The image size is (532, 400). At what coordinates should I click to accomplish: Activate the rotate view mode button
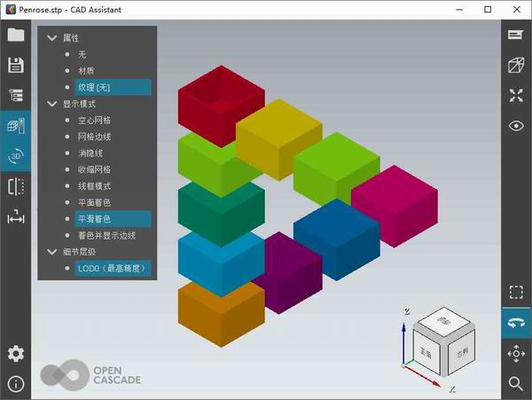pyautogui.click(x=516, y=323)
